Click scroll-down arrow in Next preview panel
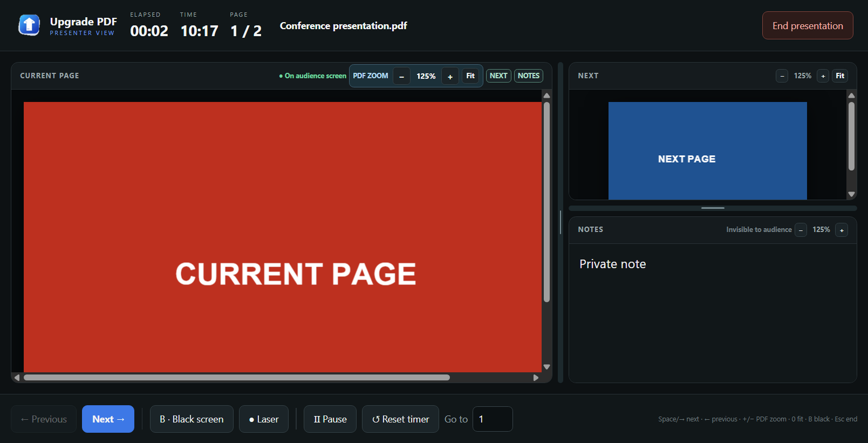This screenshot has width=868, height=443. [852, 194]
